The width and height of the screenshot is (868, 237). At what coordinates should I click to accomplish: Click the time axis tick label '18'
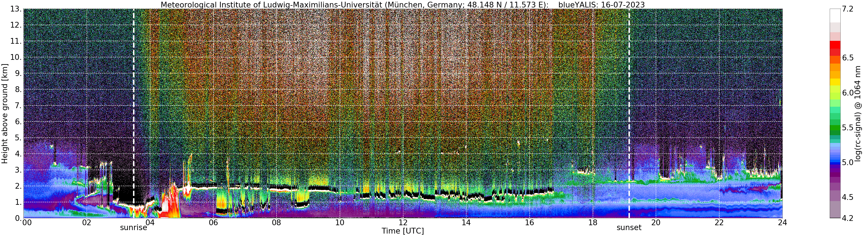pyautogui.click(x=593, y=223)
